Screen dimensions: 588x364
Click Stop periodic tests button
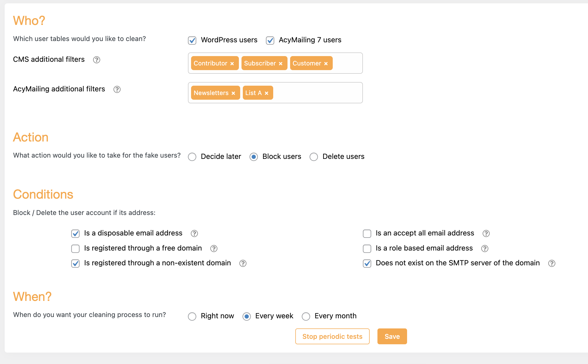[x=332, y=336]
